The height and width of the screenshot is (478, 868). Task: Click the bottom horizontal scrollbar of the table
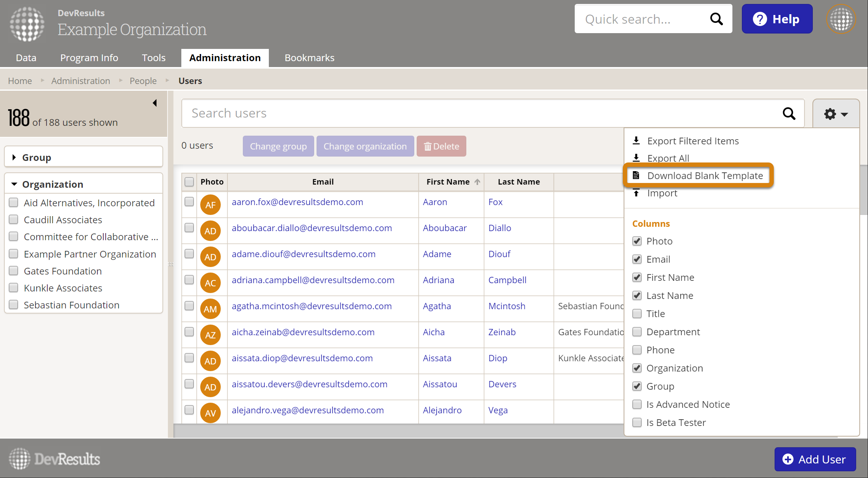394,431
